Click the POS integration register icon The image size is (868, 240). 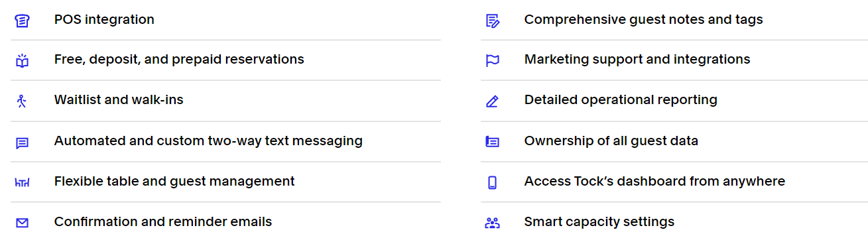point(22,21)
